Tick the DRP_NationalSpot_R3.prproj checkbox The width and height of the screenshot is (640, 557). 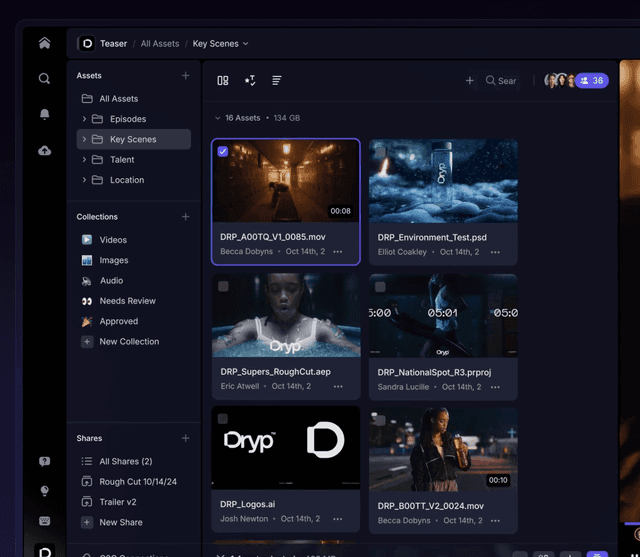[380, 286]
